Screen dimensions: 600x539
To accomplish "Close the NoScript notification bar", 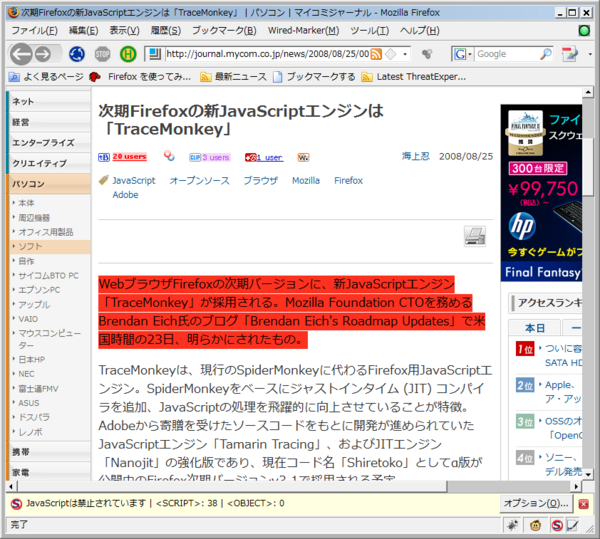I will (x=584, y=504).
